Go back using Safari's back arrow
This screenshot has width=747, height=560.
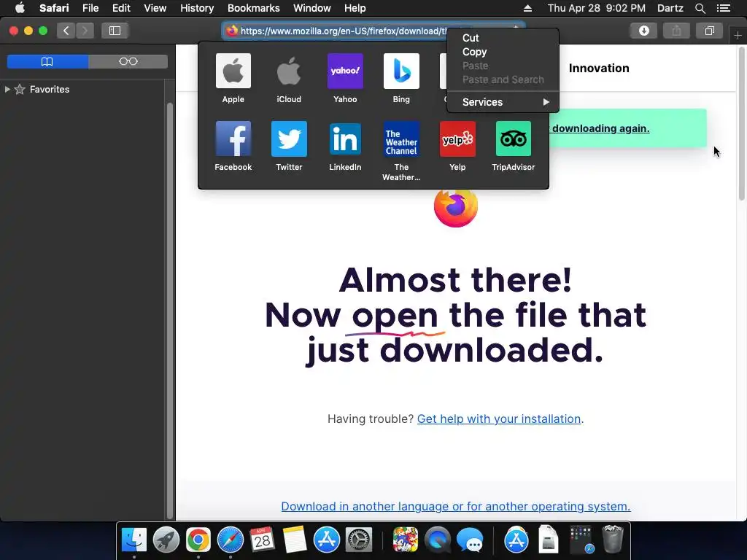(x=66, y=31)
